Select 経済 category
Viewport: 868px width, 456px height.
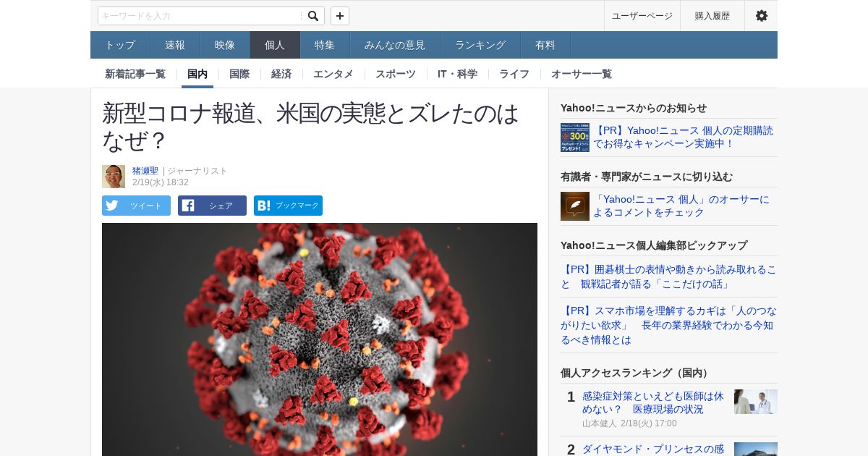tap(281, 74)
